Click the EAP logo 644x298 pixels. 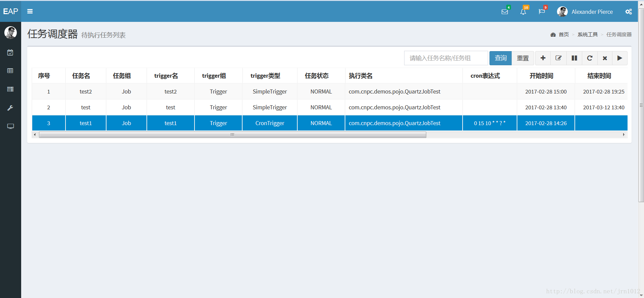(x=10, y=11)
